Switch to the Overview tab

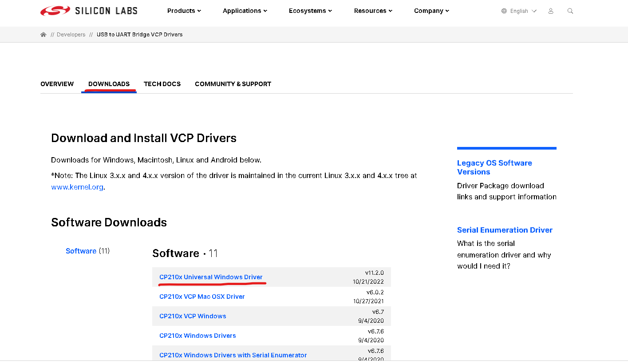pos(57,84)
